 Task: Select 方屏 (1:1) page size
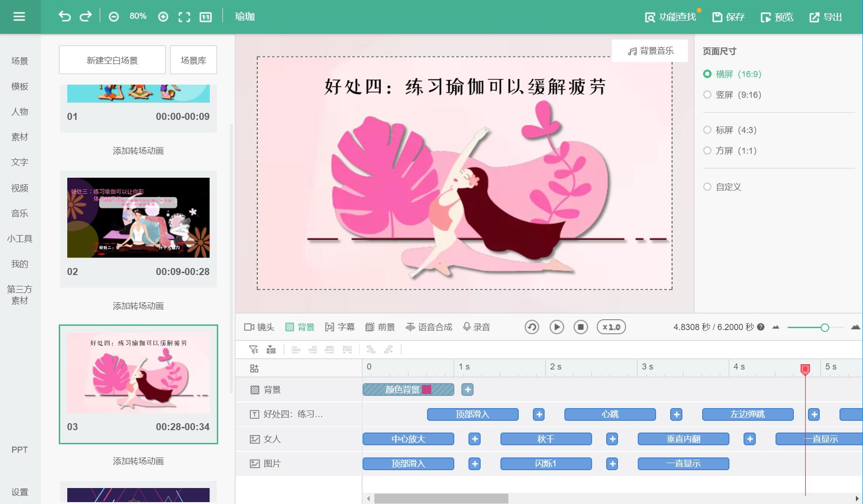[730, 150]
